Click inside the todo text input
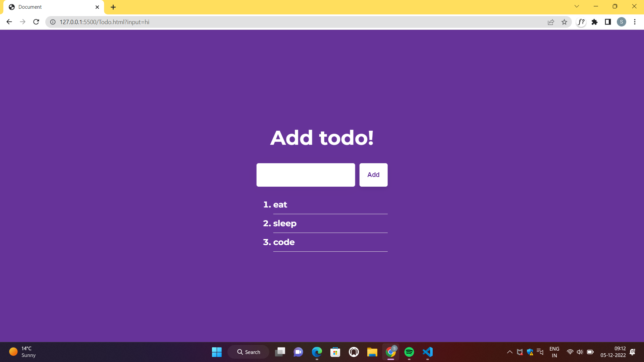This screenshot has height=362, width=644. 305,175
